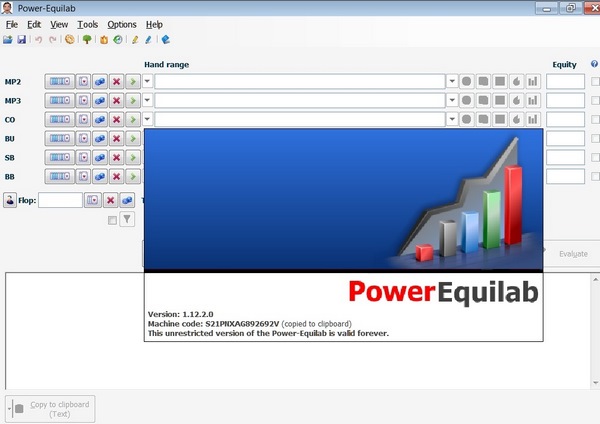Click the person icon beside Flop
This screenshot has height=424, width=600.
[x=10, y=200]
